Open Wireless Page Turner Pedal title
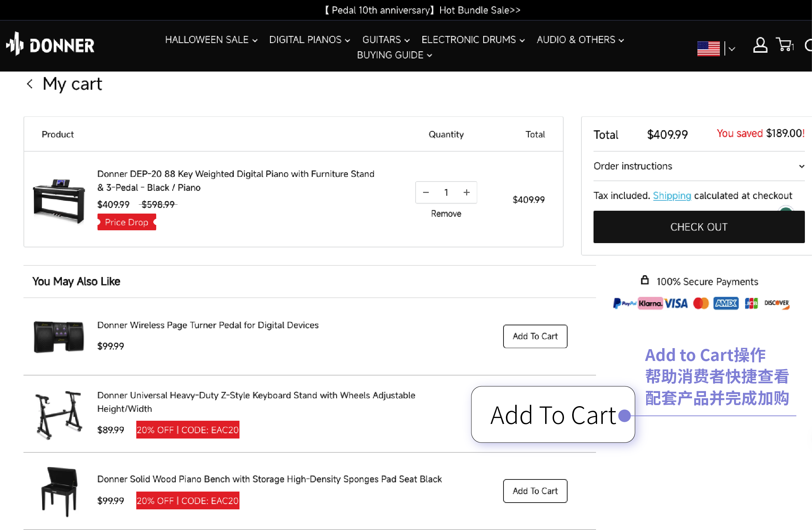 pos(208,325)
